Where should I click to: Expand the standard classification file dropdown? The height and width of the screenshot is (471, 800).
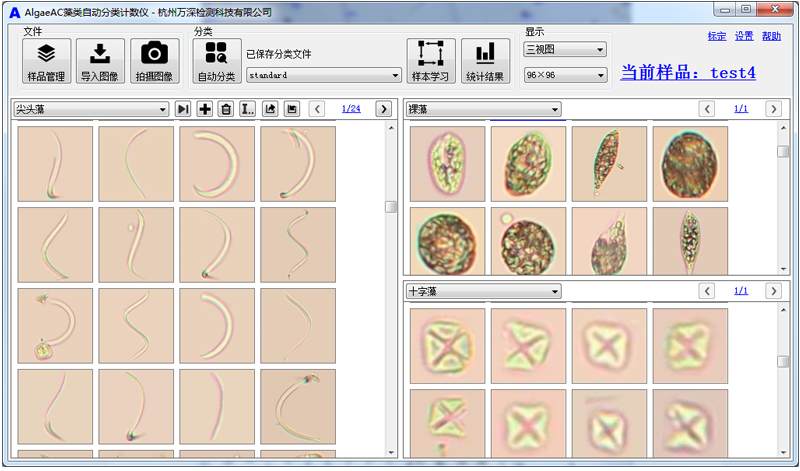[x=323, y=75]
